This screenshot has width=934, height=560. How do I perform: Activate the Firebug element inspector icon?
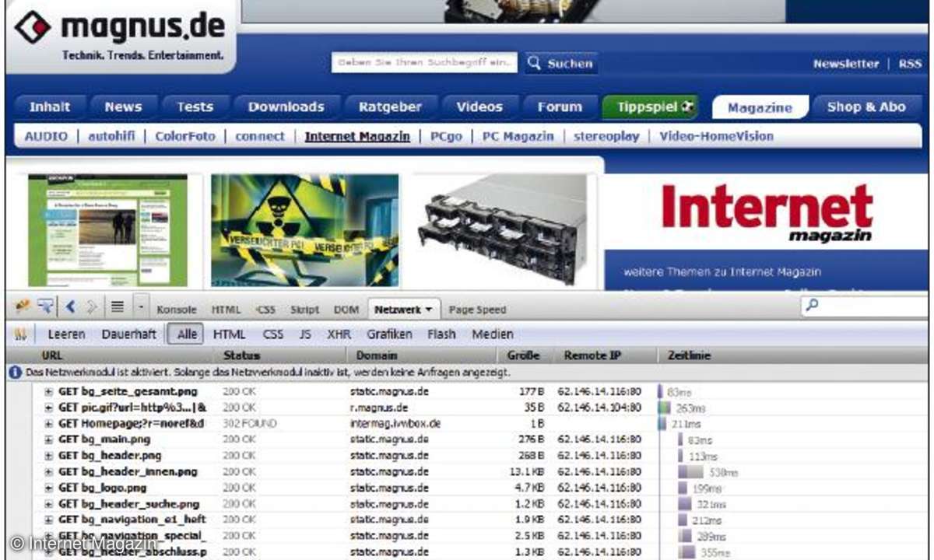(45, 306)
